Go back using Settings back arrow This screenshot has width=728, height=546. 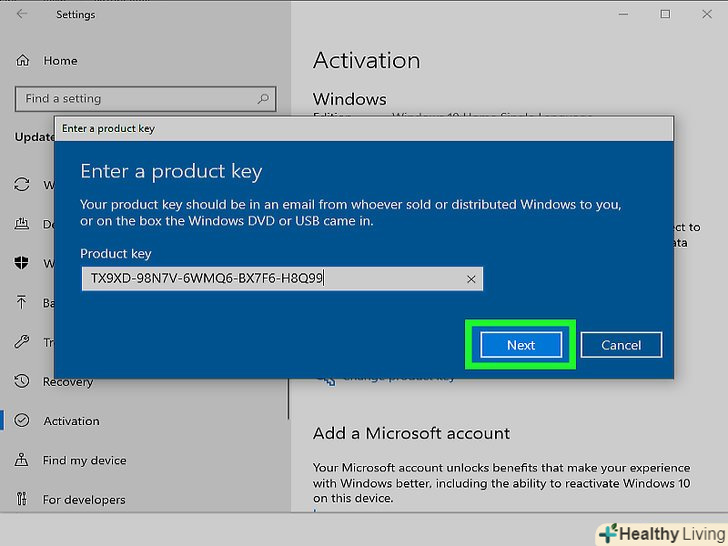(x=22, y=14)
